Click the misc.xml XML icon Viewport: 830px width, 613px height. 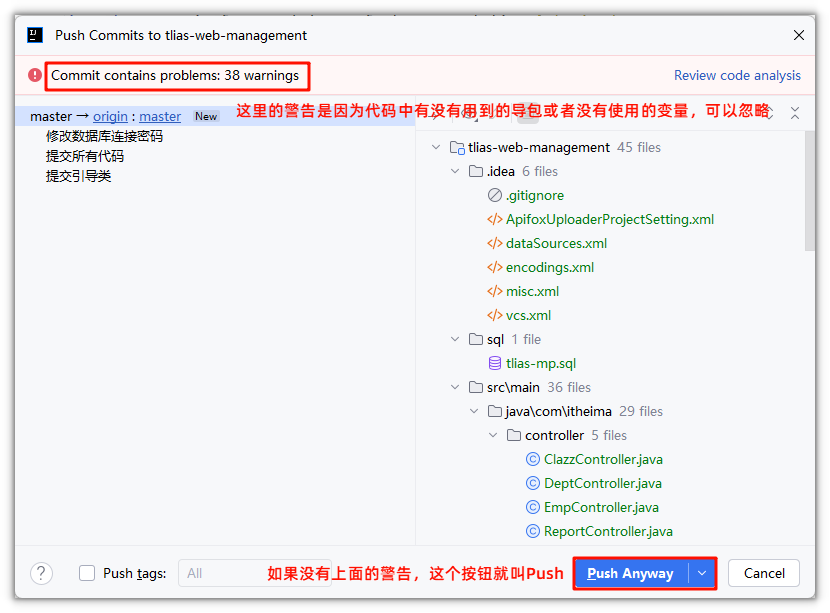[x=494, y=291]
